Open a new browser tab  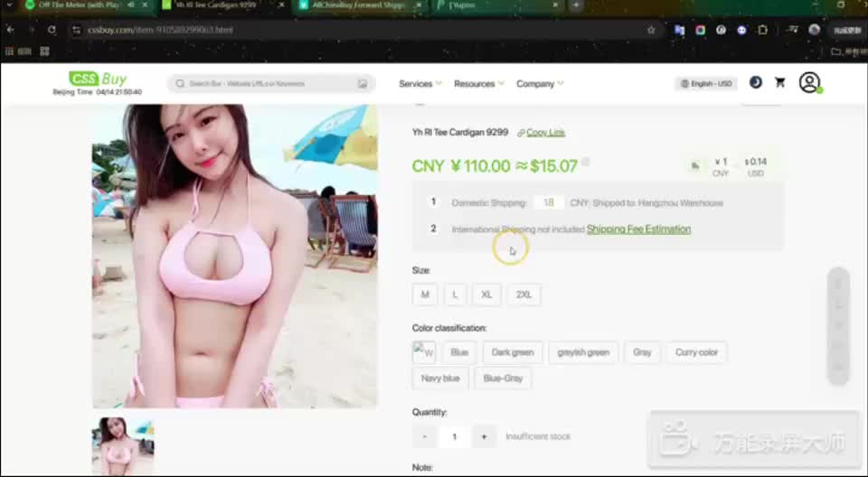[x=576, y=5]
